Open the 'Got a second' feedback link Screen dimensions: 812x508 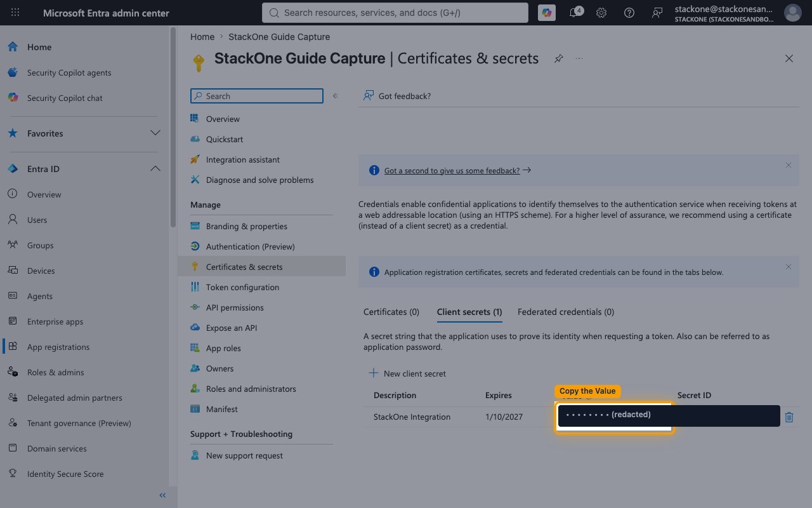452,171
